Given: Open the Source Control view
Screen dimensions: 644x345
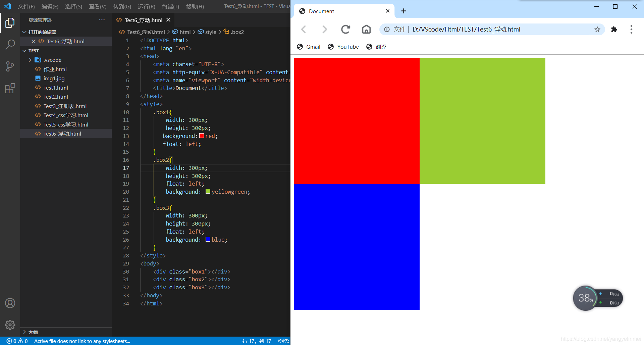Looking at the screenshot, I should pyautogui.click(x=10, y=66).
